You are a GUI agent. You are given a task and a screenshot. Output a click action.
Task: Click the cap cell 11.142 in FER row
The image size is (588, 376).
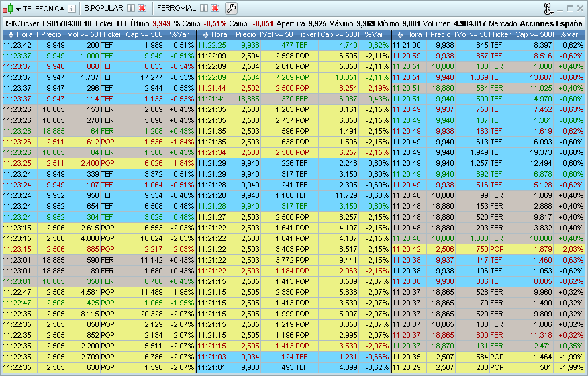(x=144, y=260)
